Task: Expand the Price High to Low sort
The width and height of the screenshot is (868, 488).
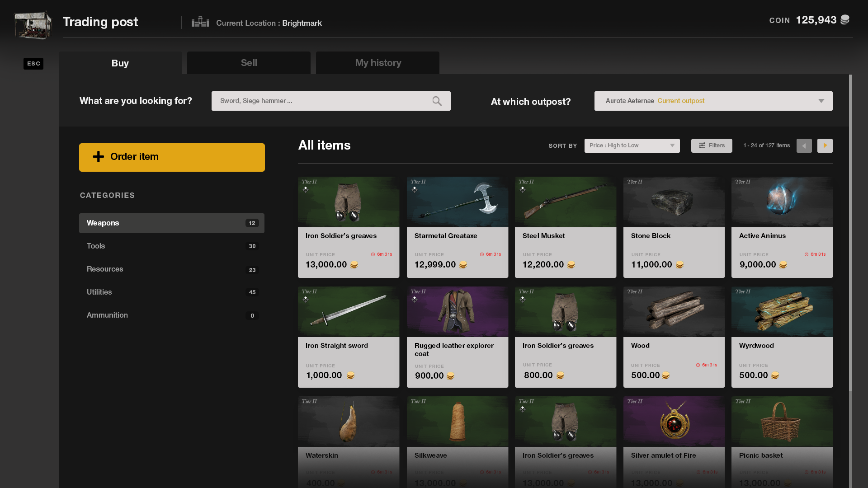Action: 632,145
